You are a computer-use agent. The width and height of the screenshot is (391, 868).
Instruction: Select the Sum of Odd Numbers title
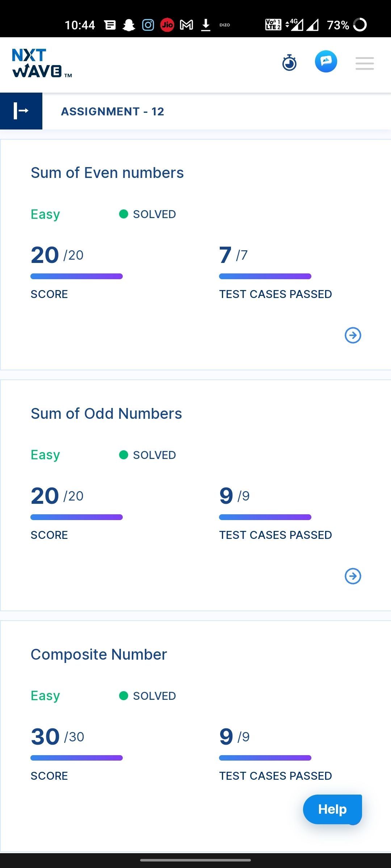106,414
